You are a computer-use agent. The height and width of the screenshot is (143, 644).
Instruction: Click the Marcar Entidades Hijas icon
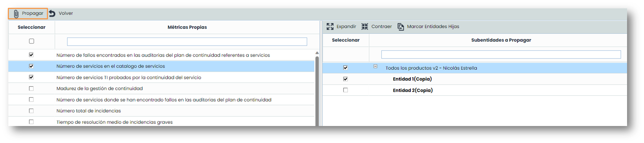pos(400,27)
